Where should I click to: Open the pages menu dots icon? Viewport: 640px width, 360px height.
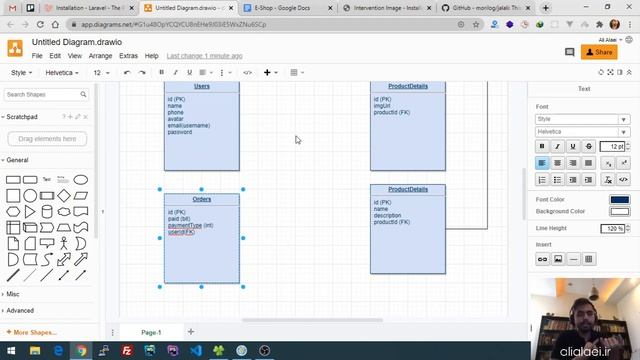(x=113, y=332)
